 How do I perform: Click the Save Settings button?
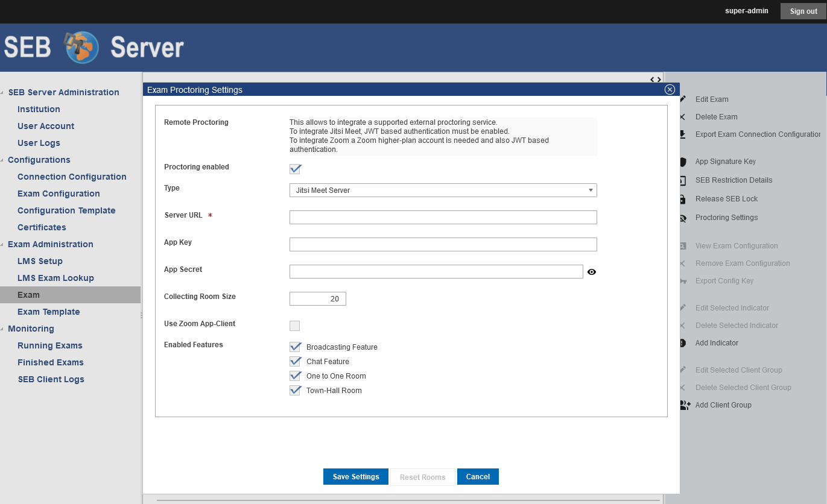356,477
